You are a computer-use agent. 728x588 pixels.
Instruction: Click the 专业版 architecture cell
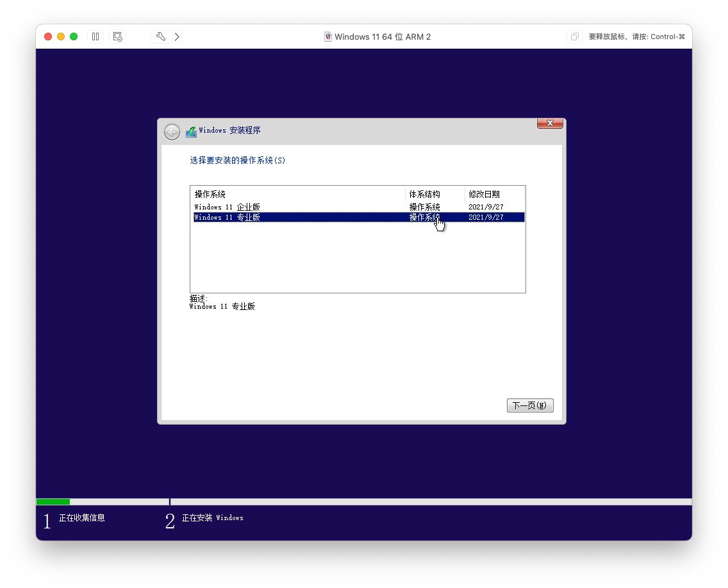[424, 217]
